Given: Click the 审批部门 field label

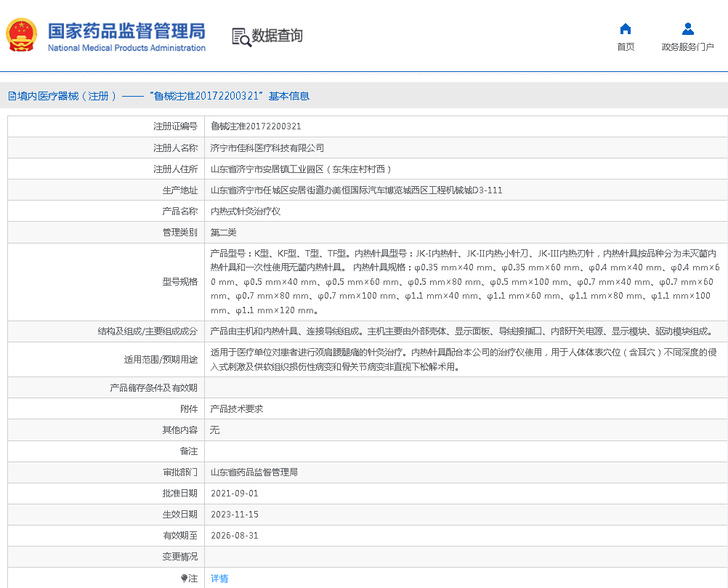Looking at the screenshot, I should (180, 472).
